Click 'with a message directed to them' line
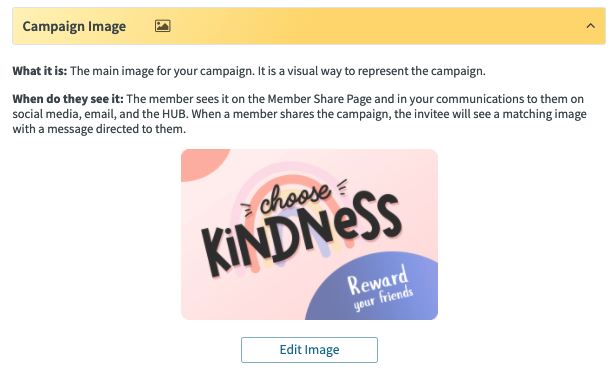Screen dimensions: 614x378 click(99, 129)
